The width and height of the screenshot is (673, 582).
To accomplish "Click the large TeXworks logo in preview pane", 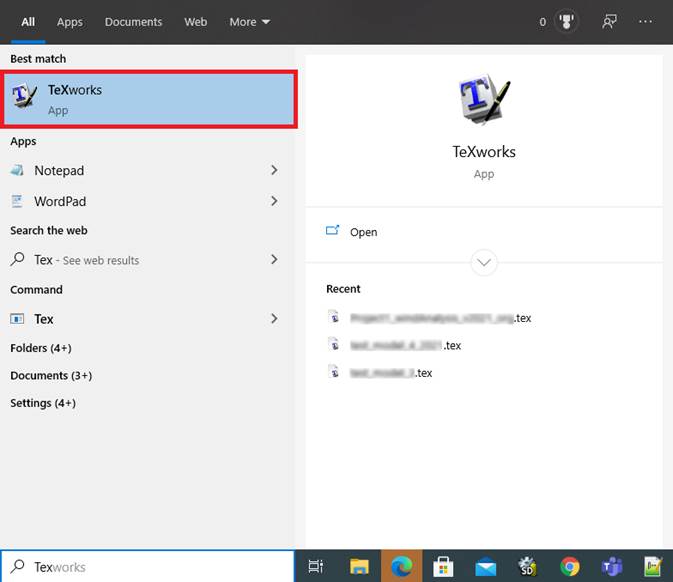I will coord(484,100).
